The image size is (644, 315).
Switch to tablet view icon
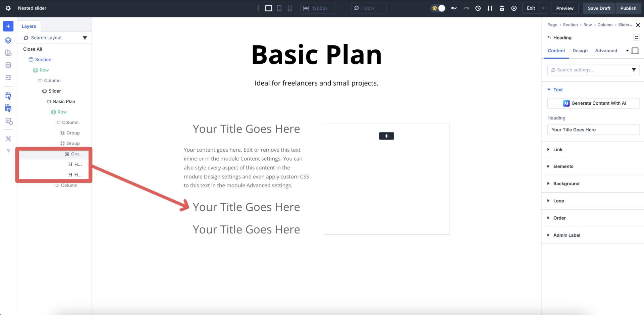pos(279,8)
